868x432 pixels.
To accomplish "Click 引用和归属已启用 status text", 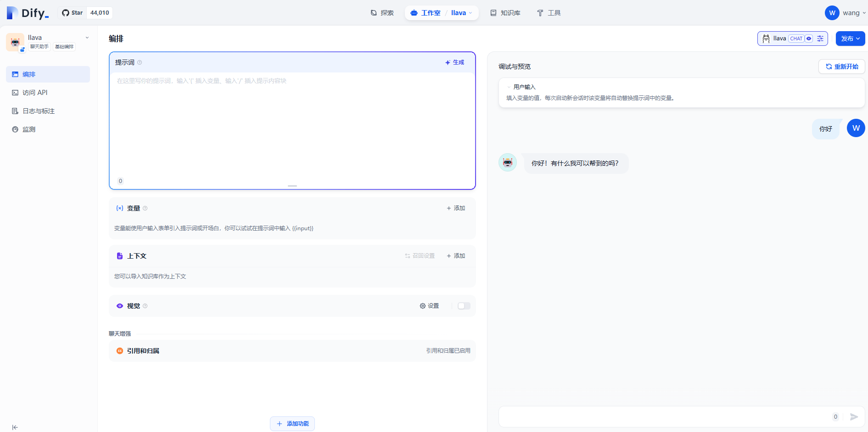I will pyautogui.click(x=448, y=351).
